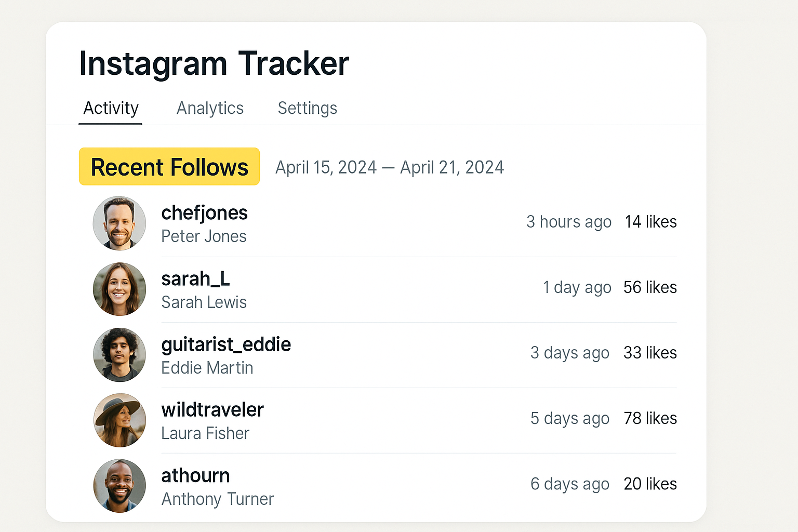Open guitarist_eddie's avatar
Image resolution: width=798 pixels, height=532 pixels.
click(119, 354)
